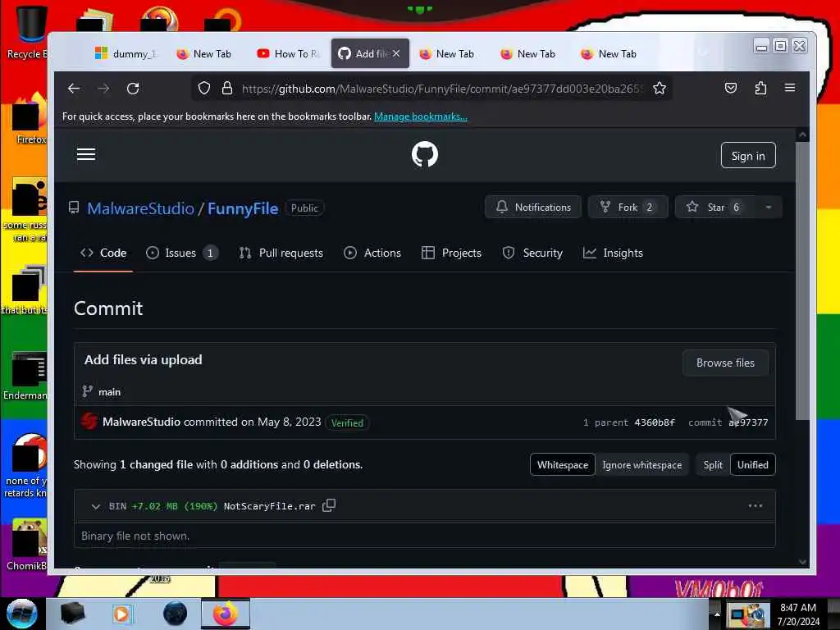This screenshot has height=630, width=840.
Task: Click the Verified badge
Action: point(347,422)
